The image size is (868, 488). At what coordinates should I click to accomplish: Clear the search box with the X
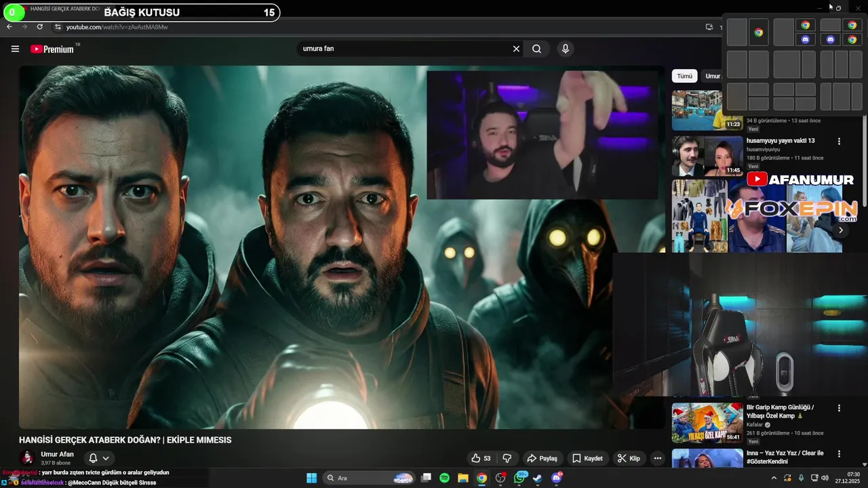point(516,49)
